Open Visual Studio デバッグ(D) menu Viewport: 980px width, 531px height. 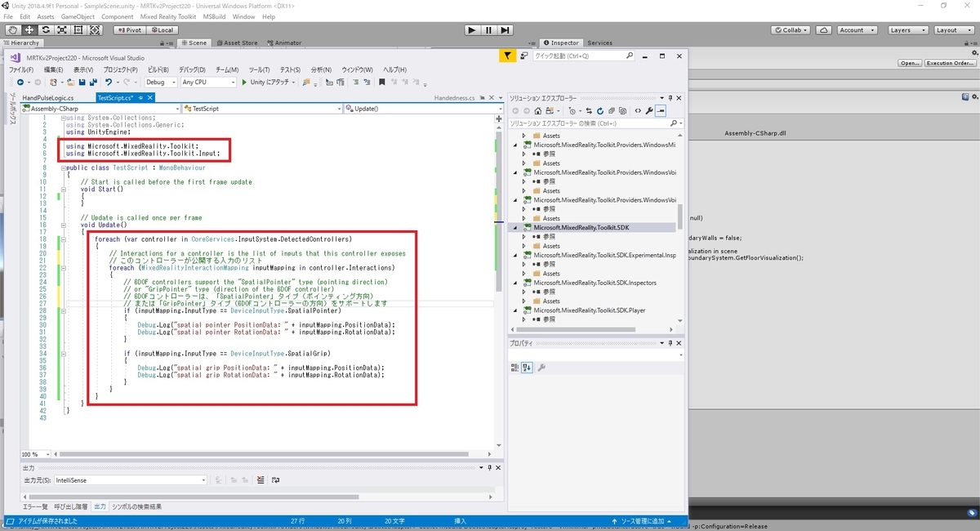[193, 69]
